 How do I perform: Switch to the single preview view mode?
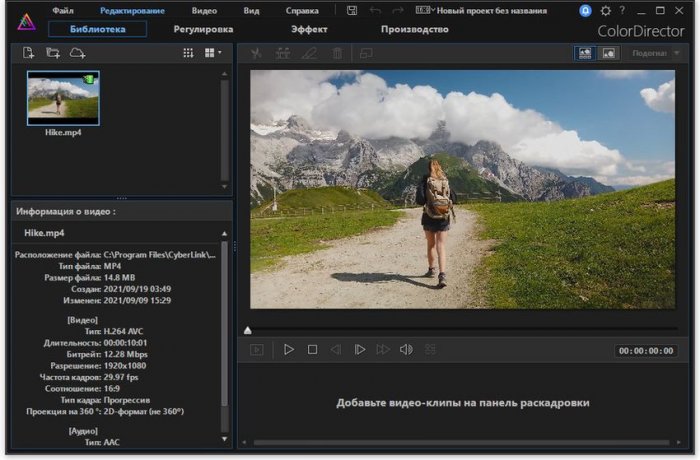point(608,53)
